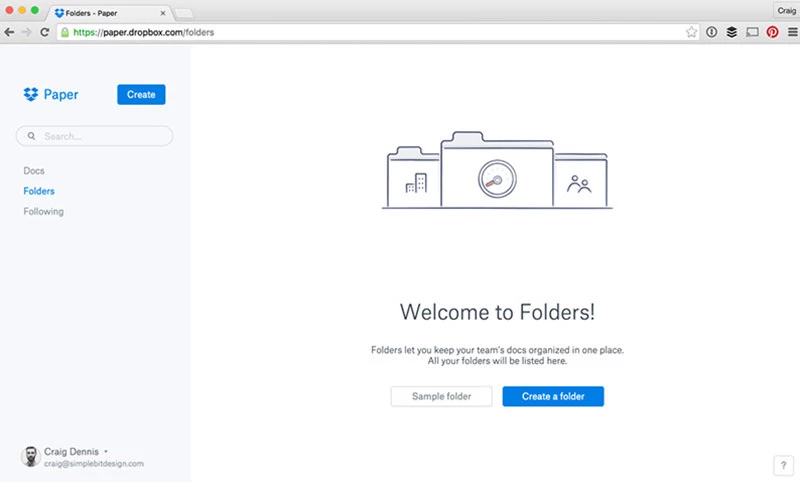
Task: Open the help question mark button
Action: click(x=783, y=465)
